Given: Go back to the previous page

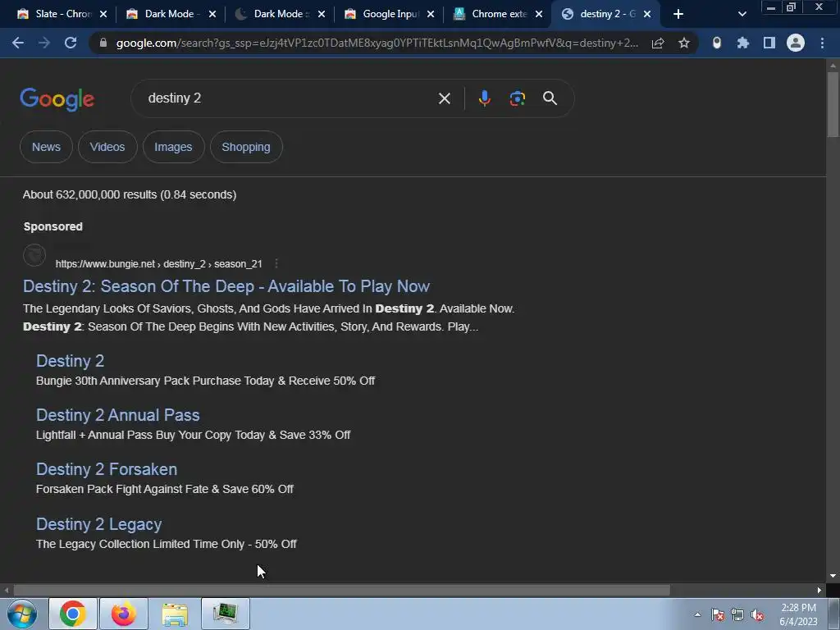Looking at the screenshot, I should (x=18, y=43).
